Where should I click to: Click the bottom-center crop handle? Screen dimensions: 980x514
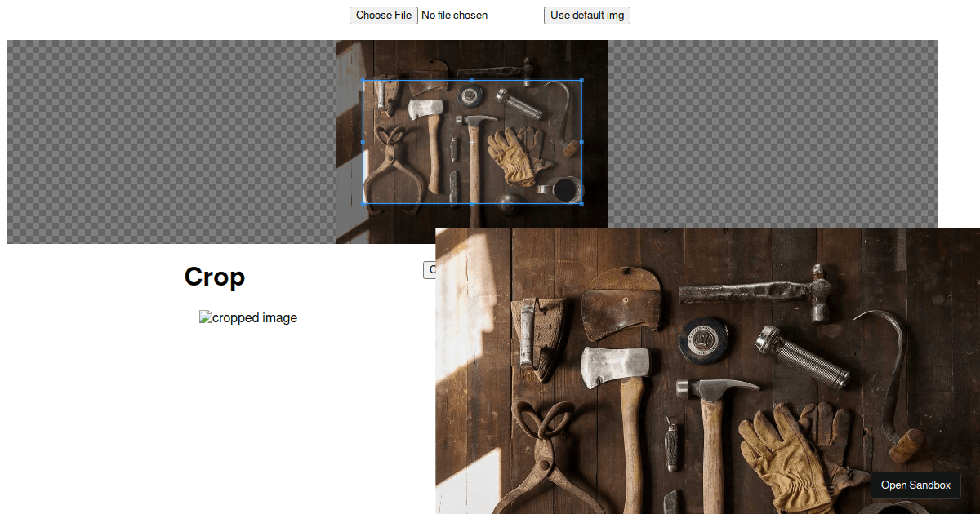[x=472, y=203]
